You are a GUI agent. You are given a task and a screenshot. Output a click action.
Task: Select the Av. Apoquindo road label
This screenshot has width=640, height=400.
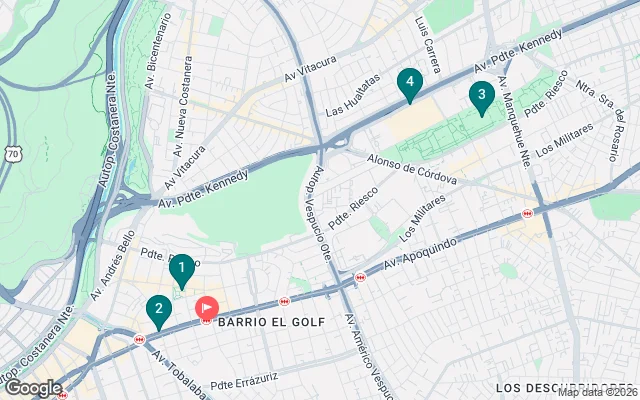click(x=420, y=254)
